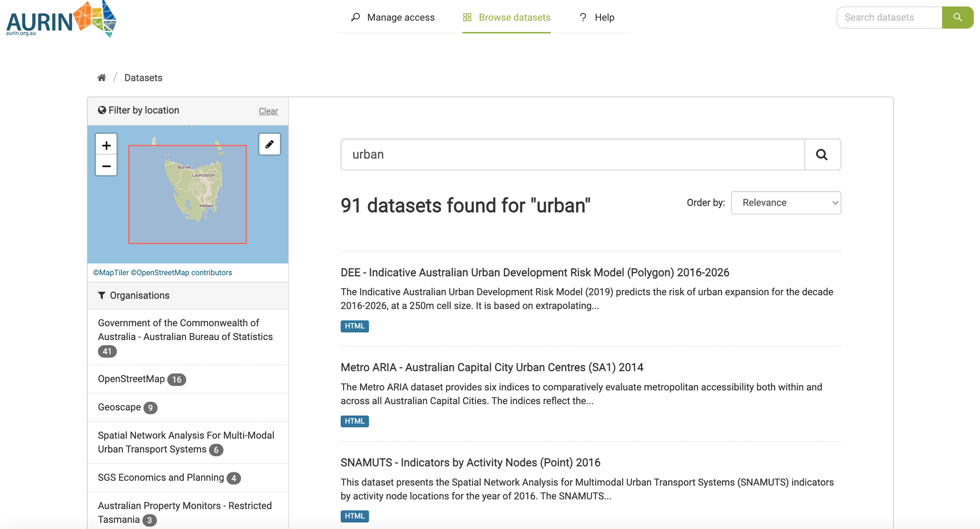980x529 pixels.
Task: Enable the OpenStreetMap organisation filter
Action: [131, 379]
